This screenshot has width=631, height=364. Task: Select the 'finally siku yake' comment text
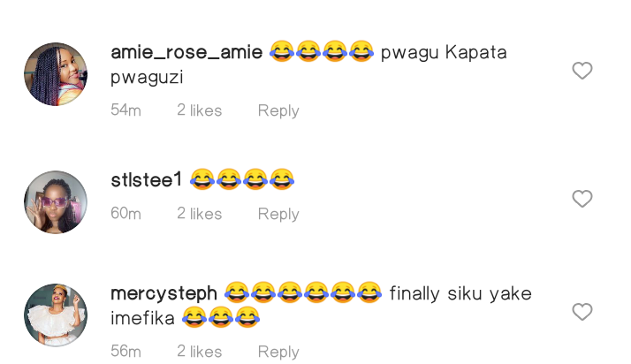tap(460, 294)
